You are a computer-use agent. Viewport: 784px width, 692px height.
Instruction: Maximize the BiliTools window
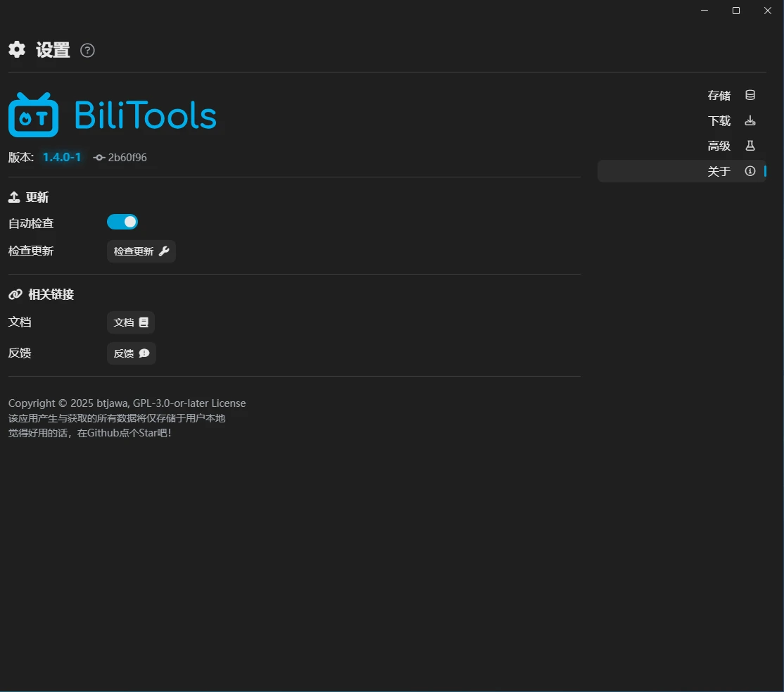(x=736, y=11)
